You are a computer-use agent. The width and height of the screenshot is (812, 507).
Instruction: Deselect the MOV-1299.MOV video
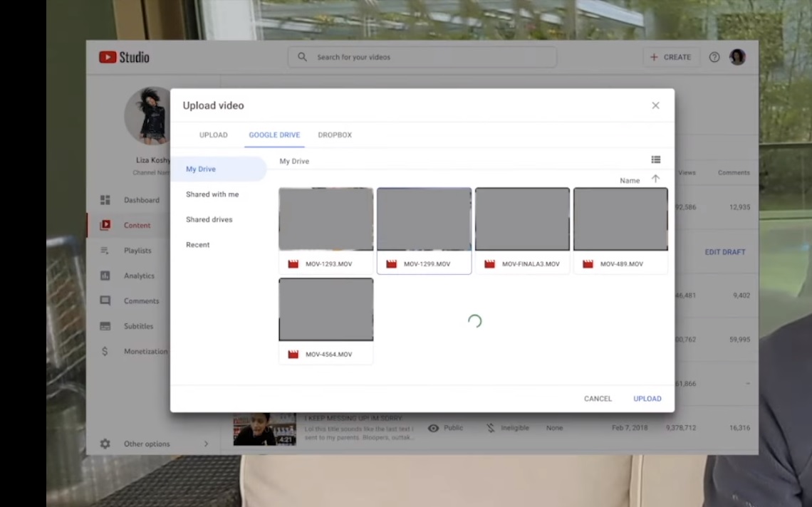click(424, 219)
